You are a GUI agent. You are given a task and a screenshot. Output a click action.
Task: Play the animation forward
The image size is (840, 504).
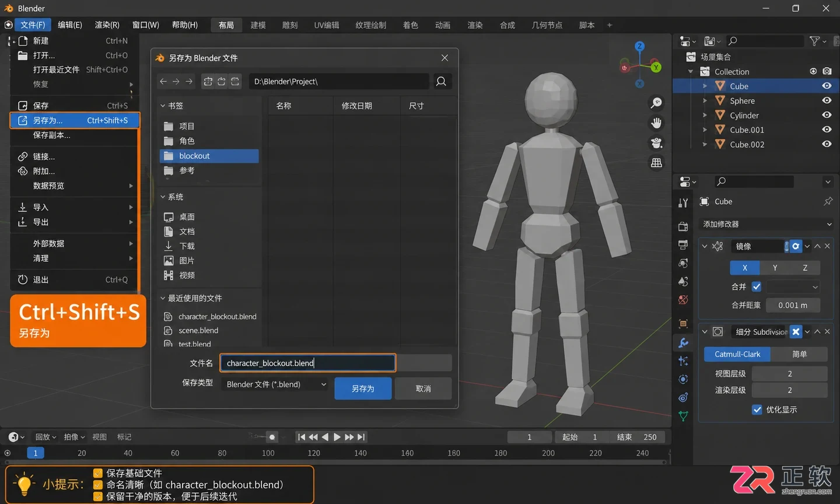(337, 437)
